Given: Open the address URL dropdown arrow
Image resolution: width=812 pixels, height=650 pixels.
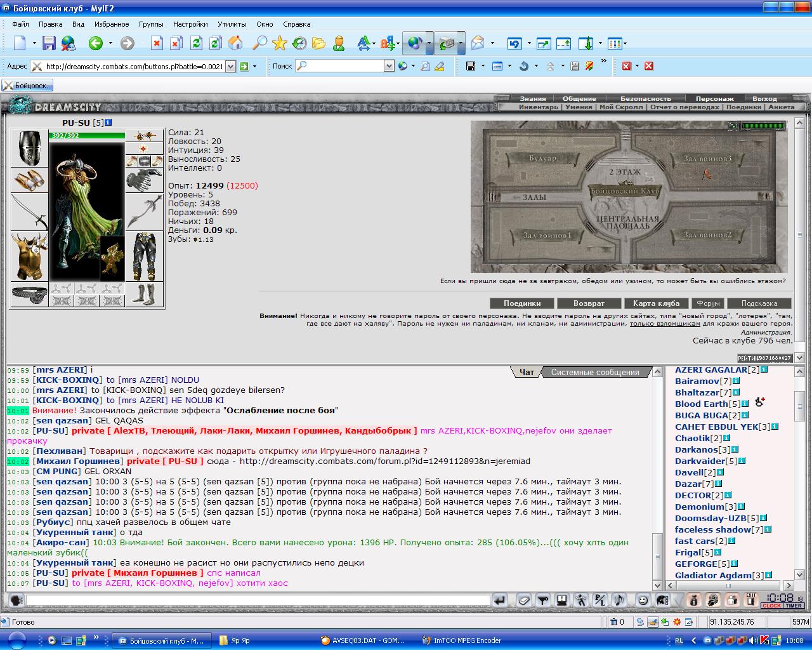Looking at the screenshot, I should point(230,66).
